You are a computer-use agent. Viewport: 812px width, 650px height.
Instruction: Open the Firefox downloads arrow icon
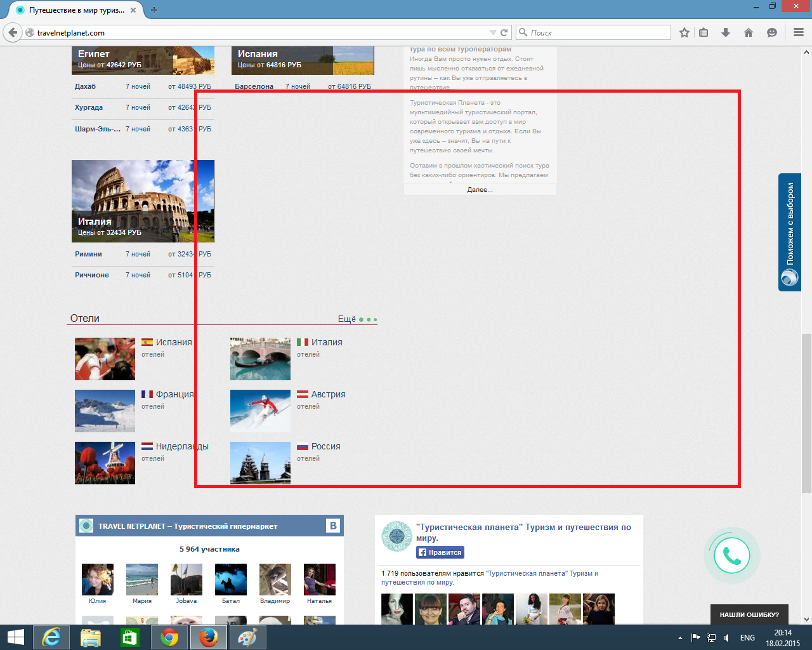[x=726, y=32]
